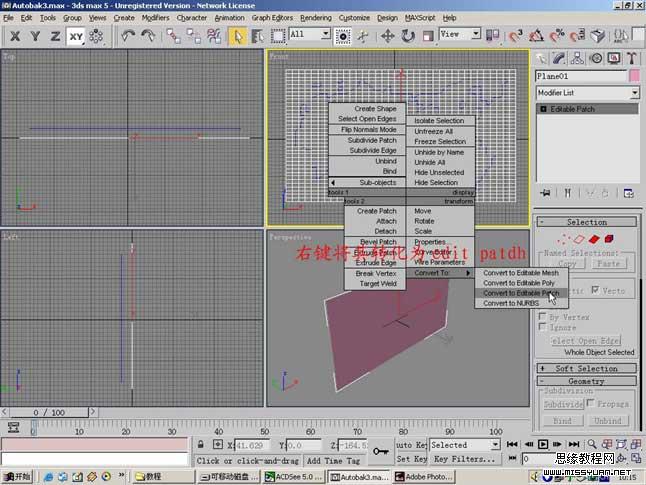Open ACDSee 5.0 in the taskbar
646x485 pixels.
[x=294, y=477]
